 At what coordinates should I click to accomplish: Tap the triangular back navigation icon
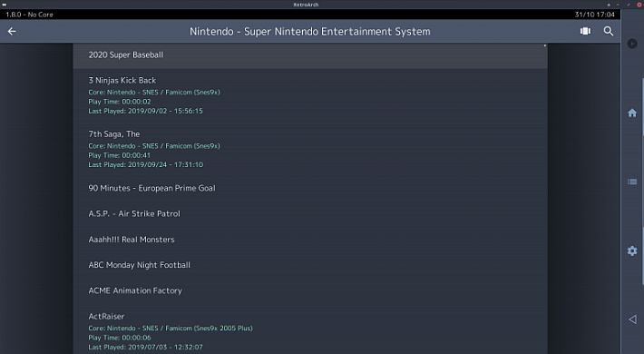pos(632,319)
